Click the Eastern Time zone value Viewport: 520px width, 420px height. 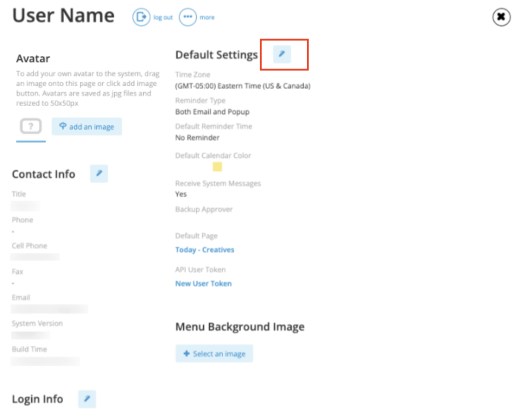pos(243,86)
